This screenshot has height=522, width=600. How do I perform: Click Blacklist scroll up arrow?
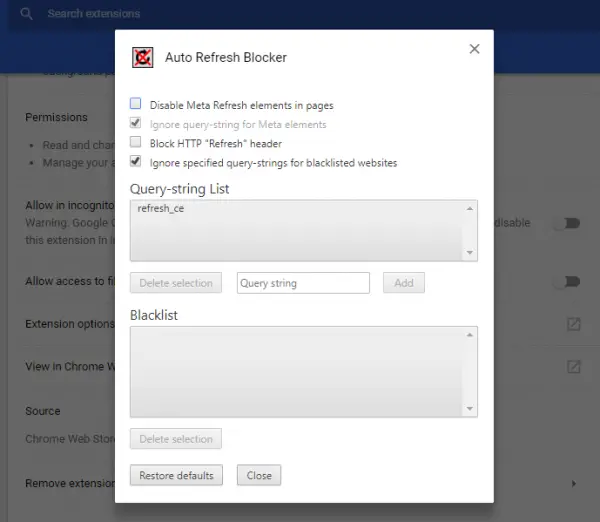click(x=470, y=335)
